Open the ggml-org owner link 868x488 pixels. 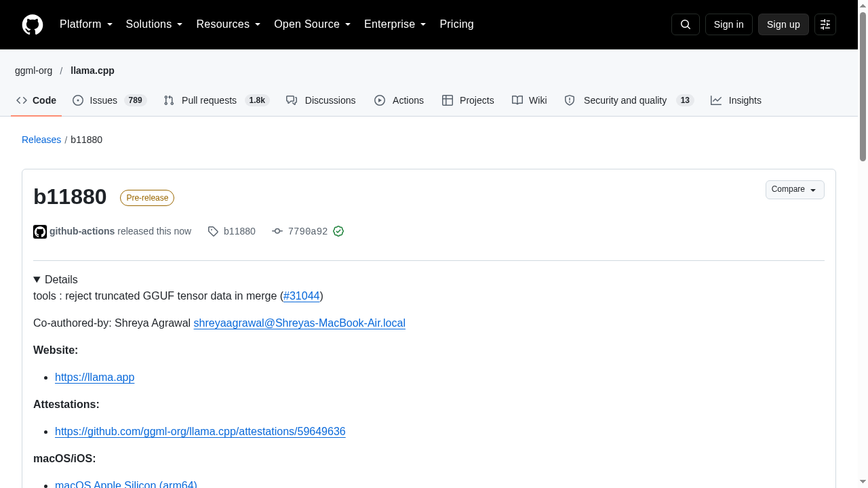(33, 70)
